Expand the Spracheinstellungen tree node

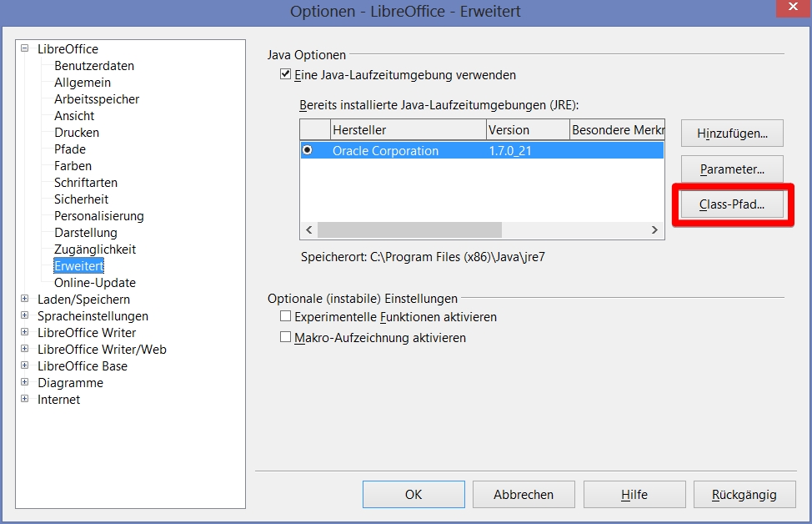tap(25, 316)
